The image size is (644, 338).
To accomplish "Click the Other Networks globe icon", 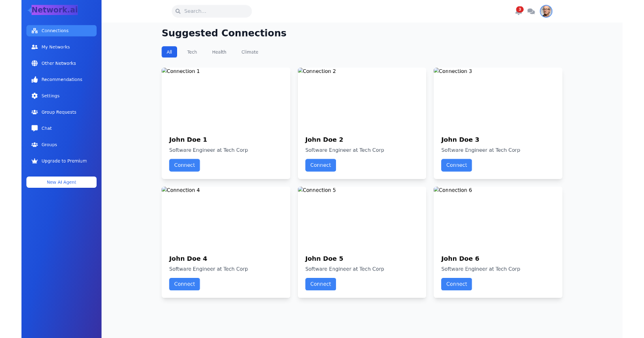I will pyautogui.click(x=34, y=63).
